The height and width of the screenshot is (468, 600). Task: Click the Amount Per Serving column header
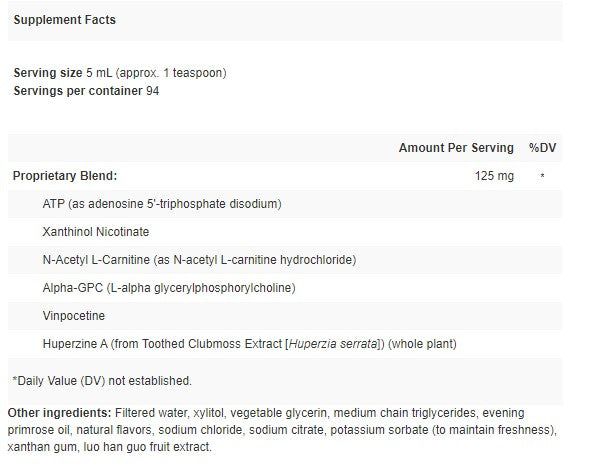pos(456,148)
